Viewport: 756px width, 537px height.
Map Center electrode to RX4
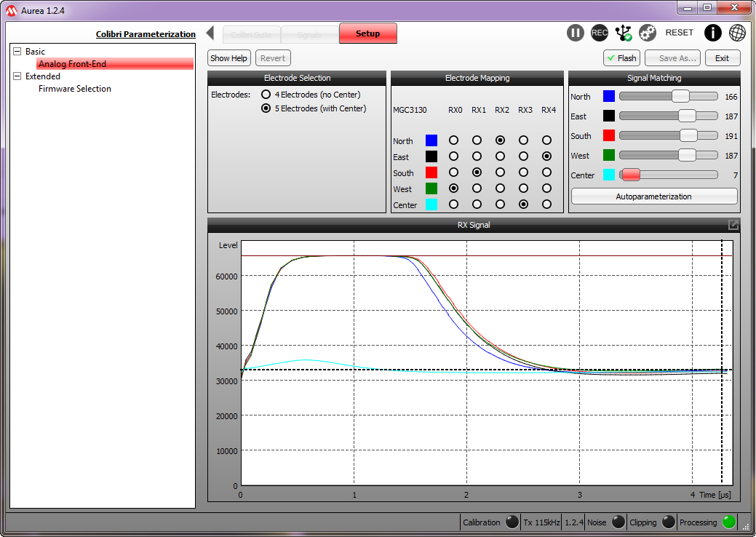tap(546, 204)
